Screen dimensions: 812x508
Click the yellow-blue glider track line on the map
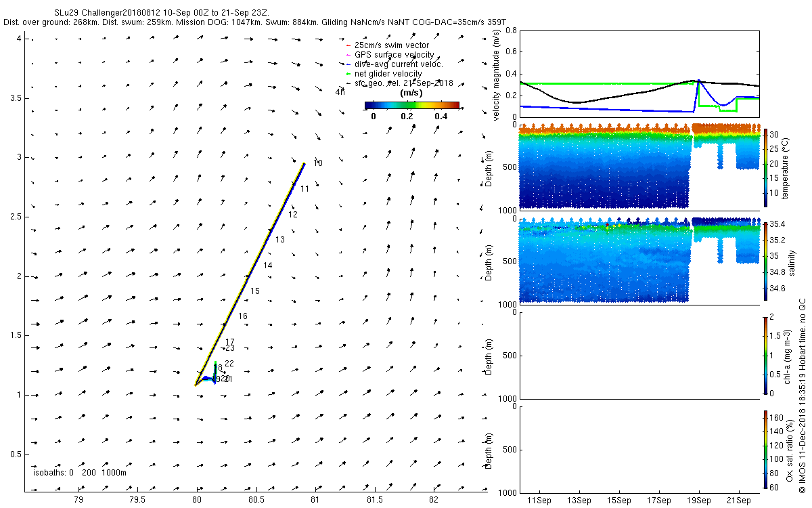point(250,274)
